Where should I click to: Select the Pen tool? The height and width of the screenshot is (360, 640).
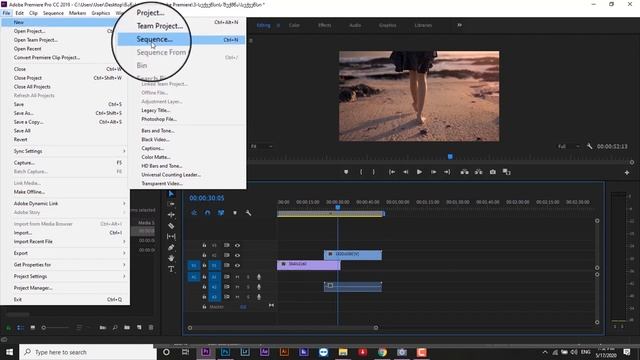coord(171,247)
